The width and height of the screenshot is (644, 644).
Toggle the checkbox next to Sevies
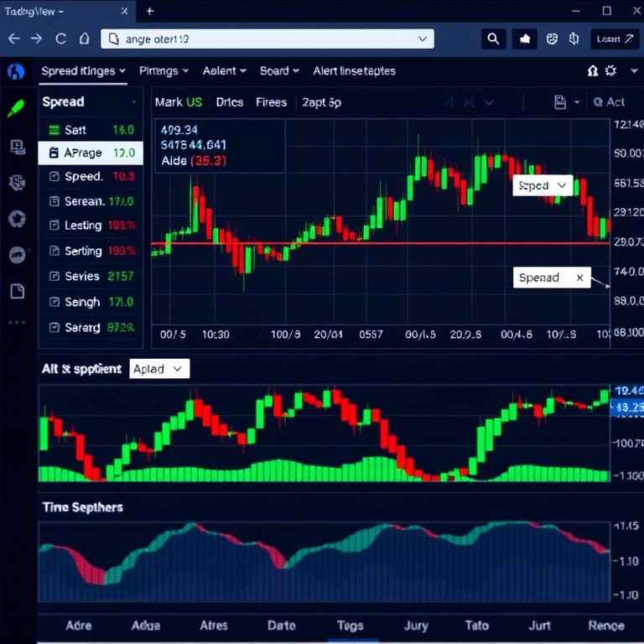55,276
